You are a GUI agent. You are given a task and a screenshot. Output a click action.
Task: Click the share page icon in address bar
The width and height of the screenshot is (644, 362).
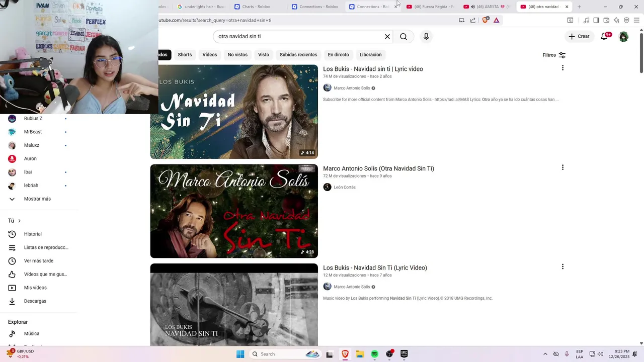pyautogui.click(x=473, y=20)
